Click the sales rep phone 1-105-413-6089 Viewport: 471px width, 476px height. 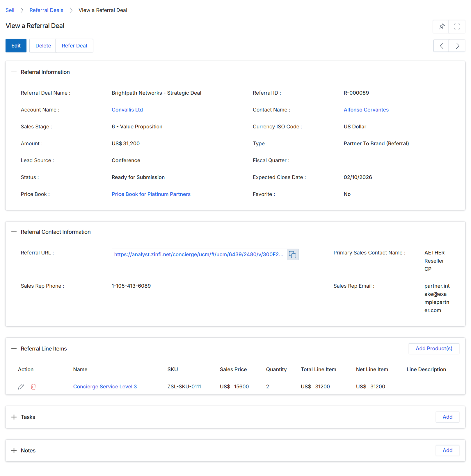pyautogui.click(x=131, y=286)
